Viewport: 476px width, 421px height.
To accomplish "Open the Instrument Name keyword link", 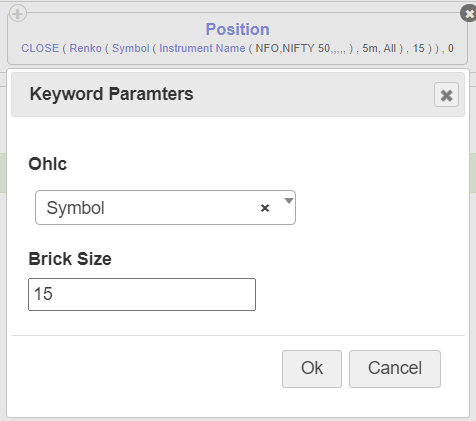I will tap(202, 48).
